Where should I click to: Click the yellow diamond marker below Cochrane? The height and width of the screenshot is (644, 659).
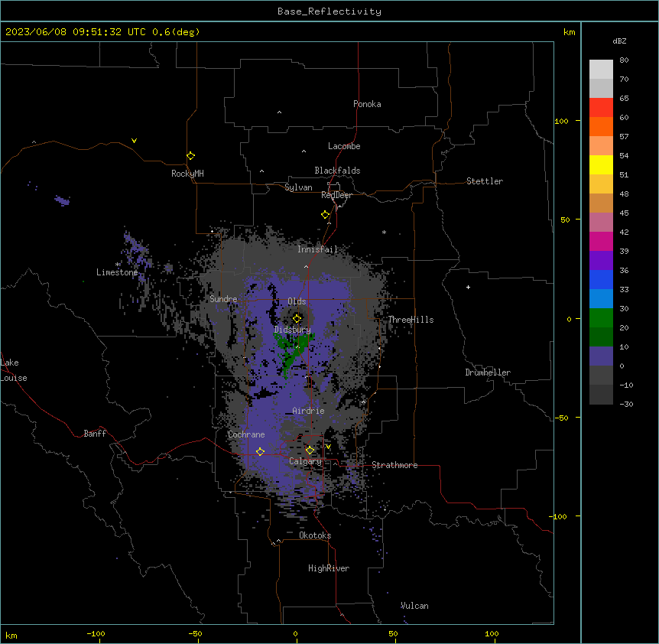pos(260,451)
